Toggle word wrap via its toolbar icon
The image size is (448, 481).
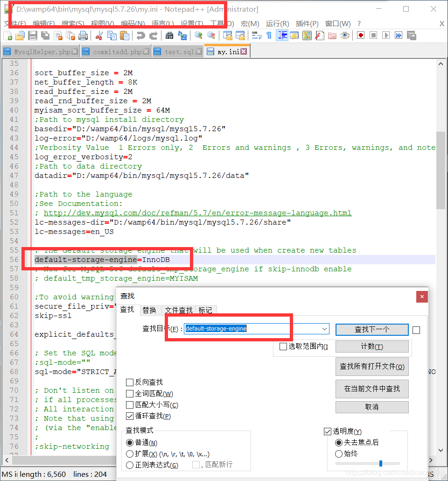click(x=257, y=35)
